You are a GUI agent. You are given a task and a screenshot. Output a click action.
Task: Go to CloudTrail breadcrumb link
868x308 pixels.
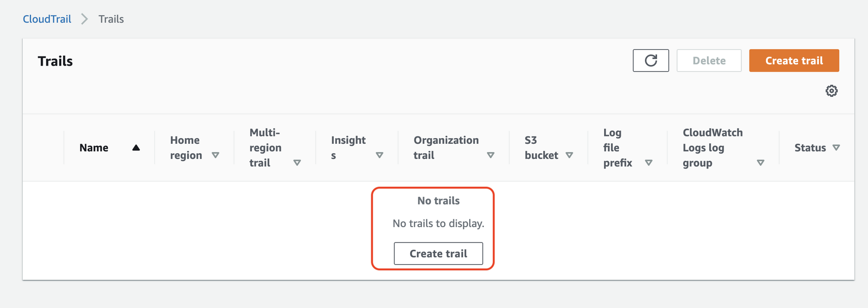(x=47, y=19)
